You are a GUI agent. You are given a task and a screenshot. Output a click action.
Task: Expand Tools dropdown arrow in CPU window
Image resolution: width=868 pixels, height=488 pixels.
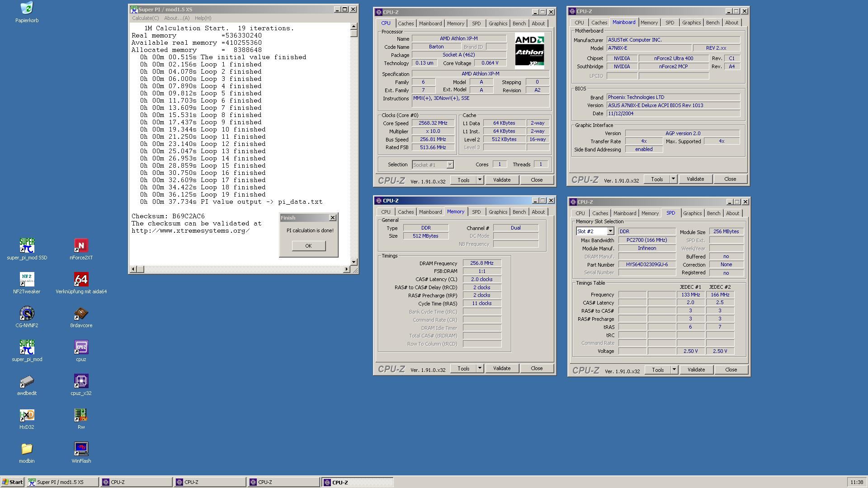tap(480, 180)
